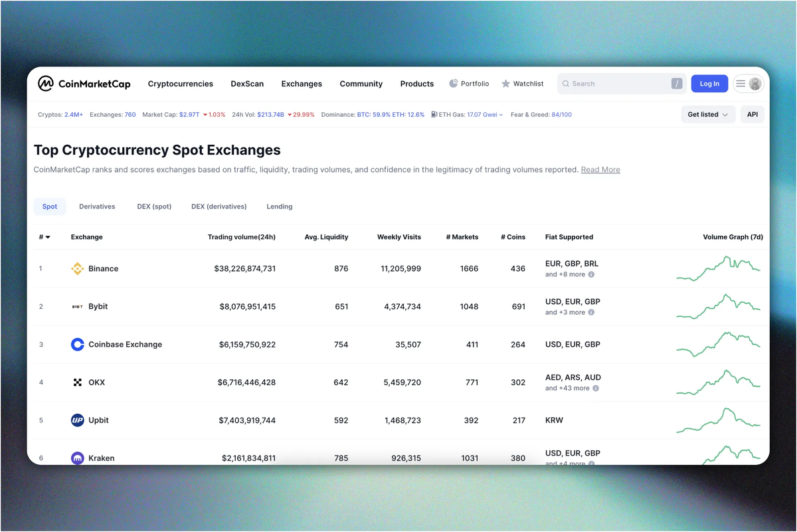Switch to the DEX (derivatives) tab
This screenshot has height=532, width=797.
[x=219, y=207]
